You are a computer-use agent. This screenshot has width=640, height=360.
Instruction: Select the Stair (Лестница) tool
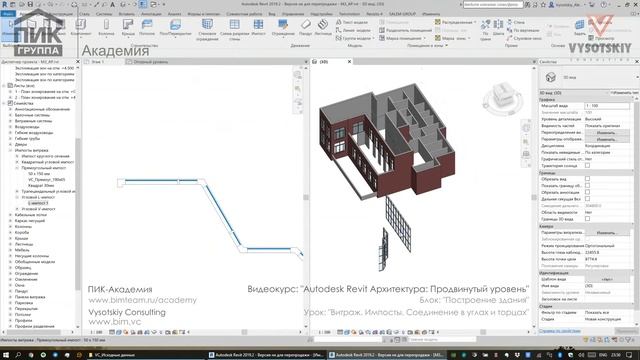[323, 28]
